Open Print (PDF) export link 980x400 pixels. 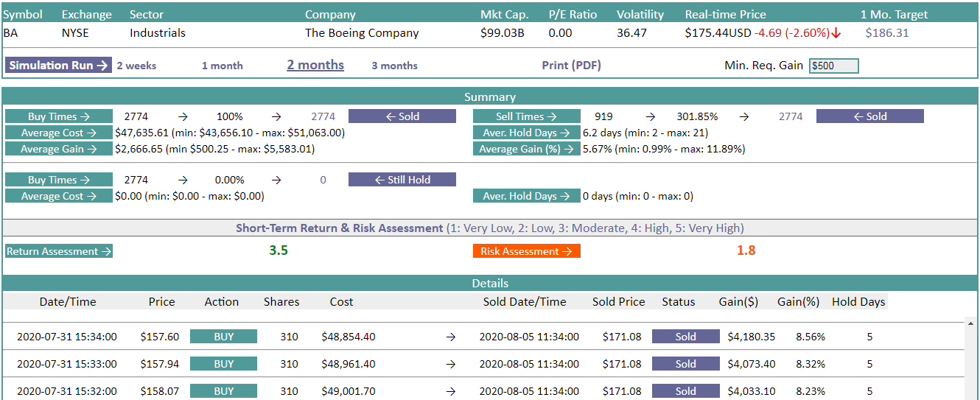tap(571, 66)
